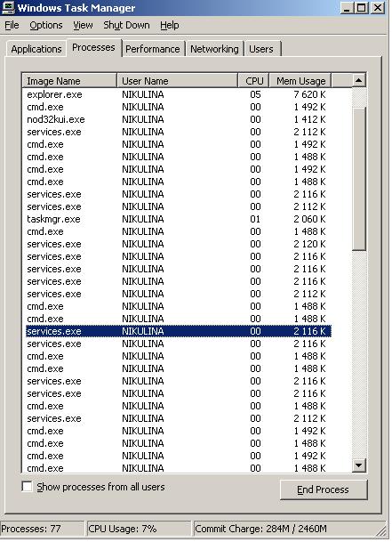This screenshot has height=542, width=392.
Task: Click the Processes: 77 status entry
Action: [42, 529]
